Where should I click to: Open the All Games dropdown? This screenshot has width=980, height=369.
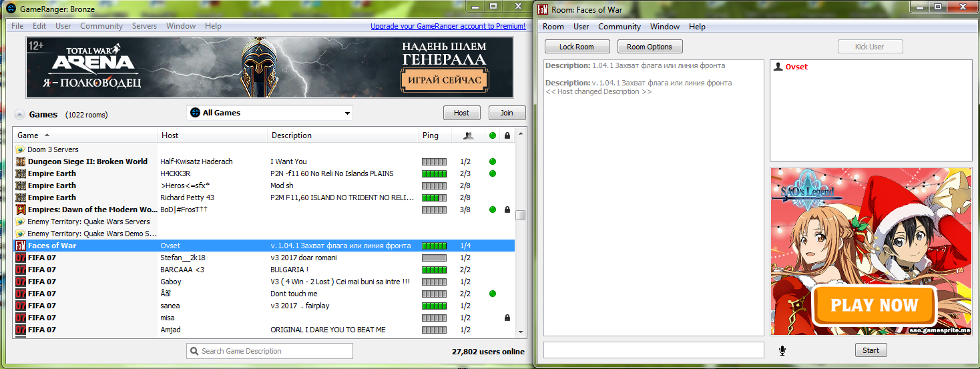click(270, 113)
